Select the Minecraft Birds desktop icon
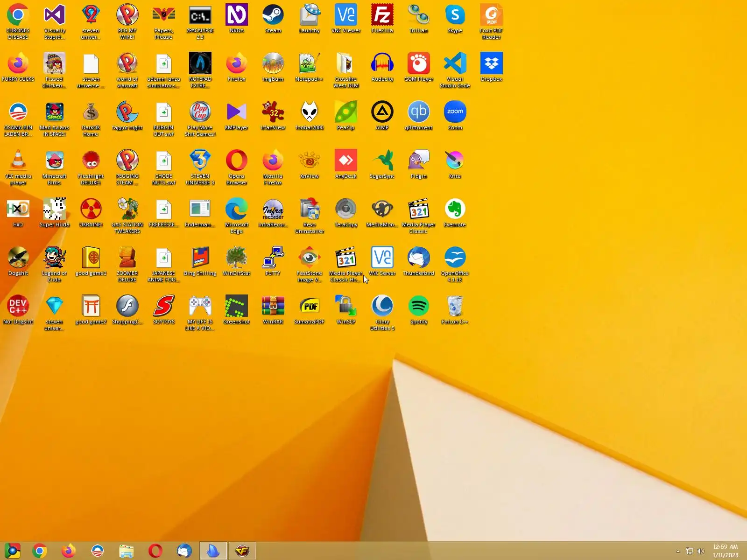This screenshot has height=560, width=747. (55, 168)
